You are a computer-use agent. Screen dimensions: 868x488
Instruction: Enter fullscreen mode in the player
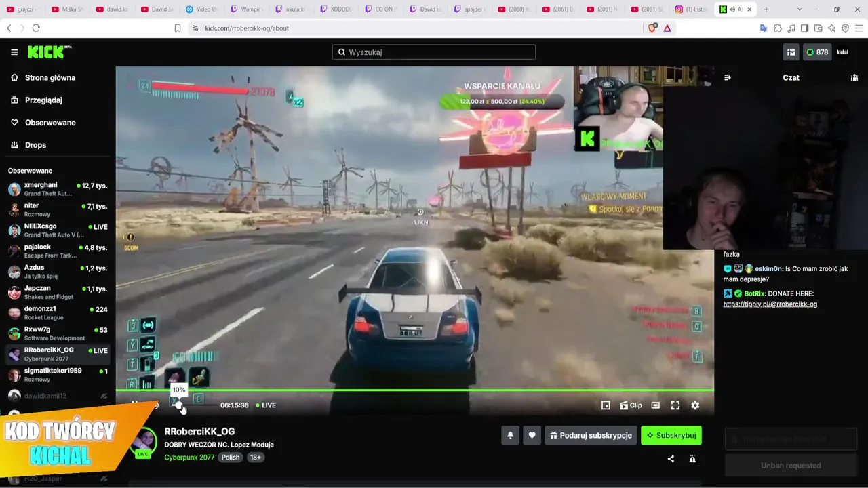coord(675,405)
